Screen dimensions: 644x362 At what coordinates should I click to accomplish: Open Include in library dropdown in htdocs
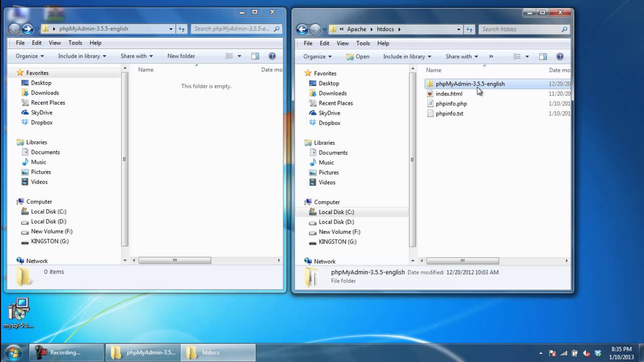(x=407, y=56)
